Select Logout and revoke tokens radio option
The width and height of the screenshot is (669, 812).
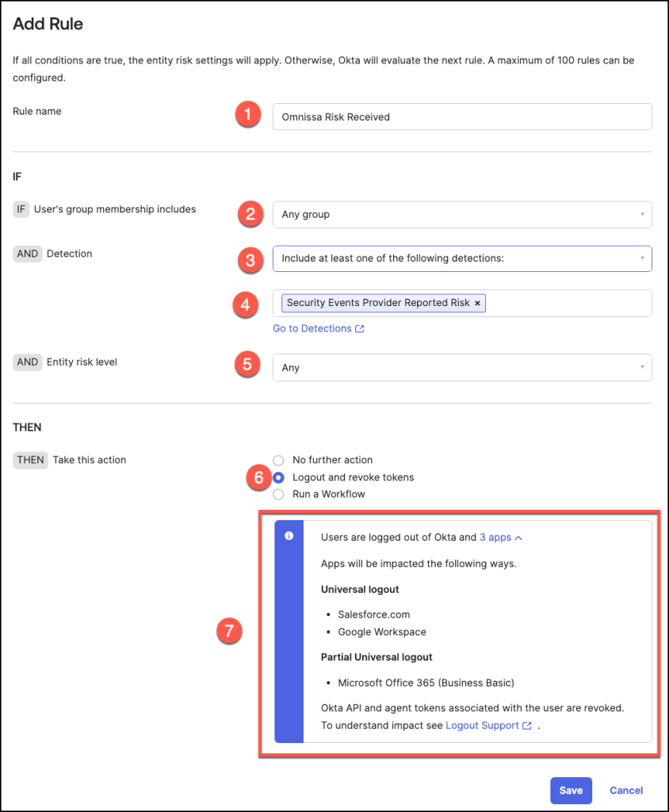point(278,477)
